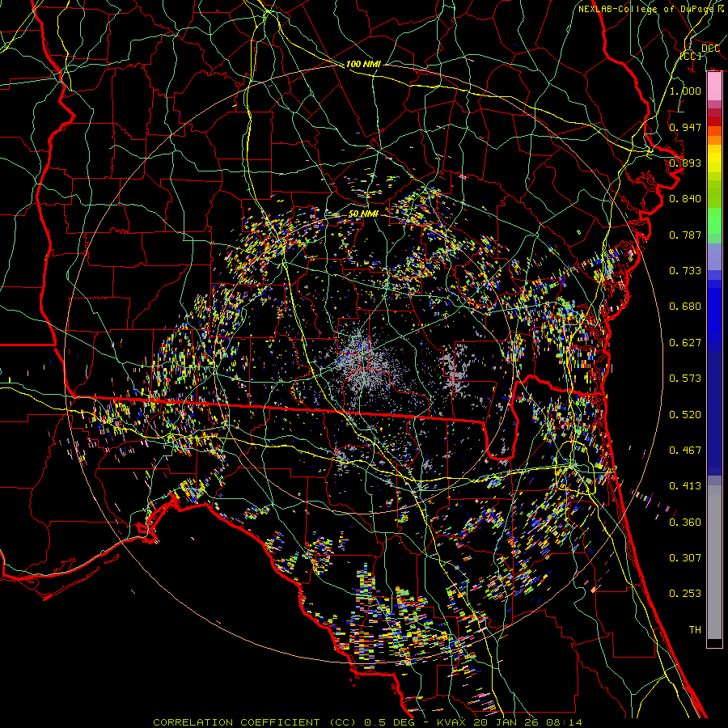Click the 0.787 legend value

pos(685,235)
